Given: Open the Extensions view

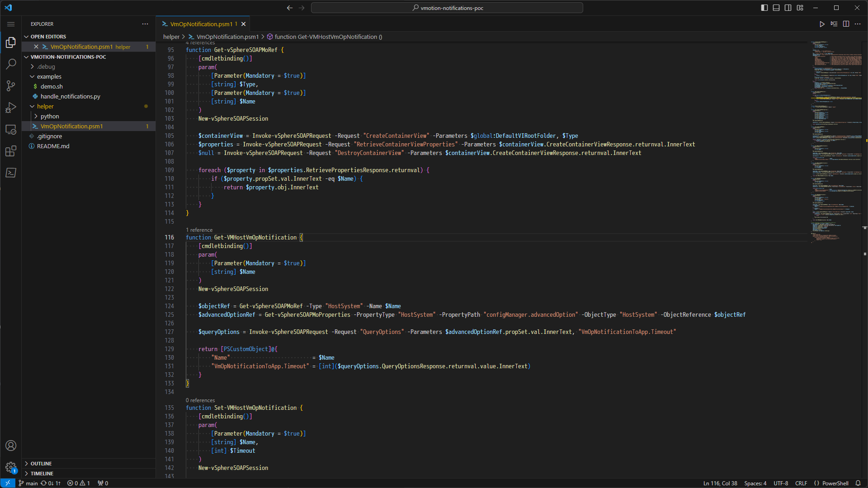Looking at the screenshot, I should (x=11, y=151).
